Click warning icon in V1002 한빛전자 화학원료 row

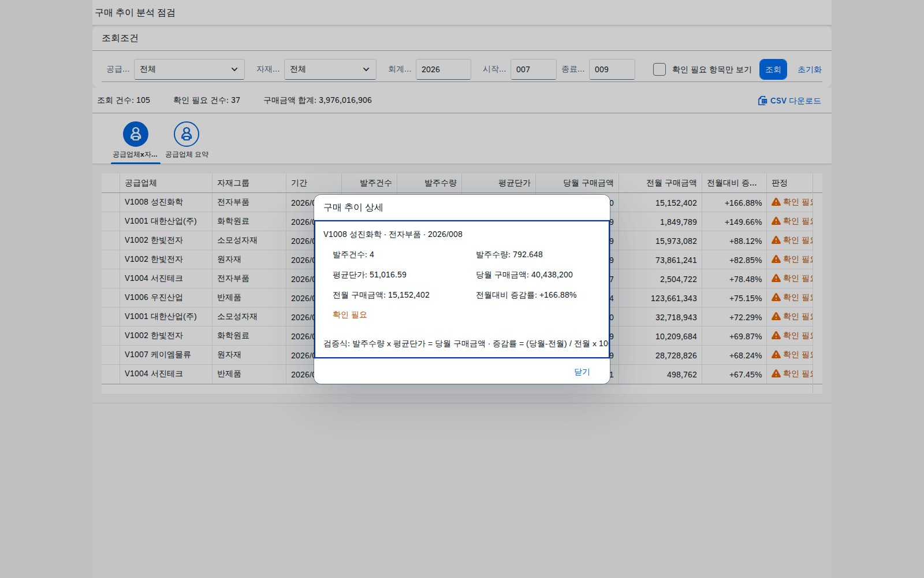click(x=776, y=335)
